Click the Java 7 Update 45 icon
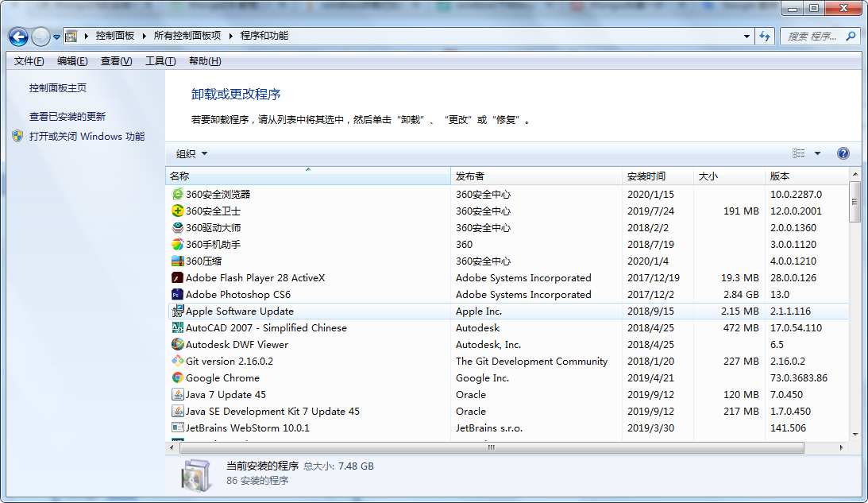 point(177,394)
